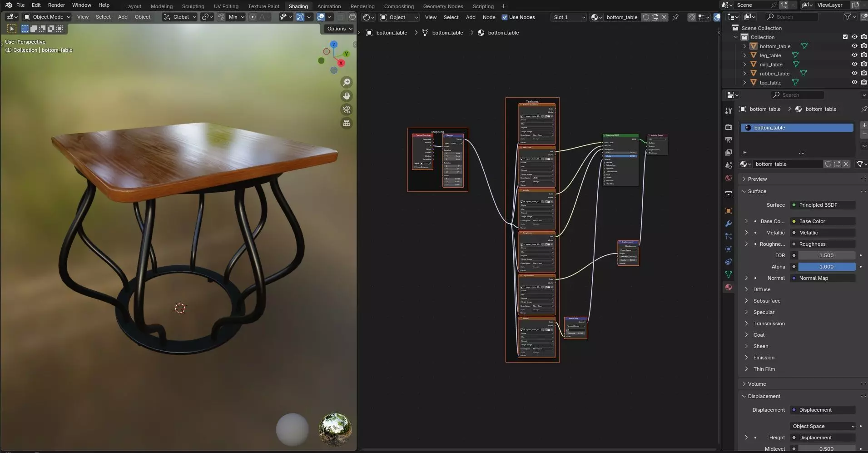Click node editor fake user shield icon
Screen dimensions: 868x453
coord(646,17)
